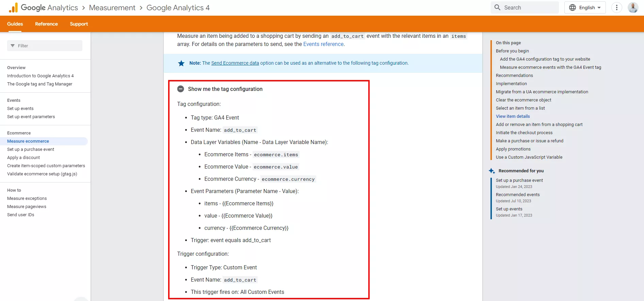Click 'This trigger fires on: All Custom Events'
The width and height of the screenshot is (644, 301).
coord(237,292)
